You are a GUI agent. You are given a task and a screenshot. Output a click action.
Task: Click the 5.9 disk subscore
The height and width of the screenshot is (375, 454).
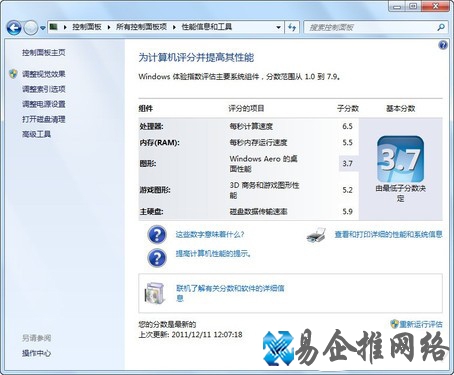coord(347,211)
